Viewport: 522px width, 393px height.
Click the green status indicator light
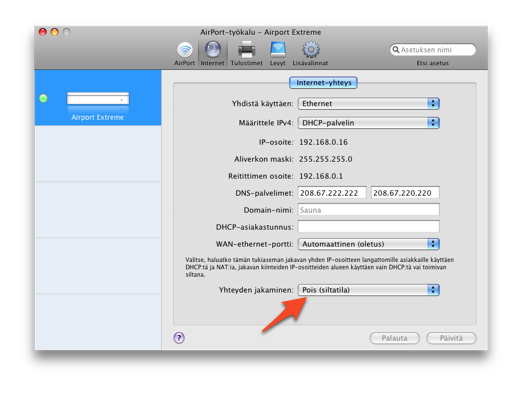click(43, 98)
